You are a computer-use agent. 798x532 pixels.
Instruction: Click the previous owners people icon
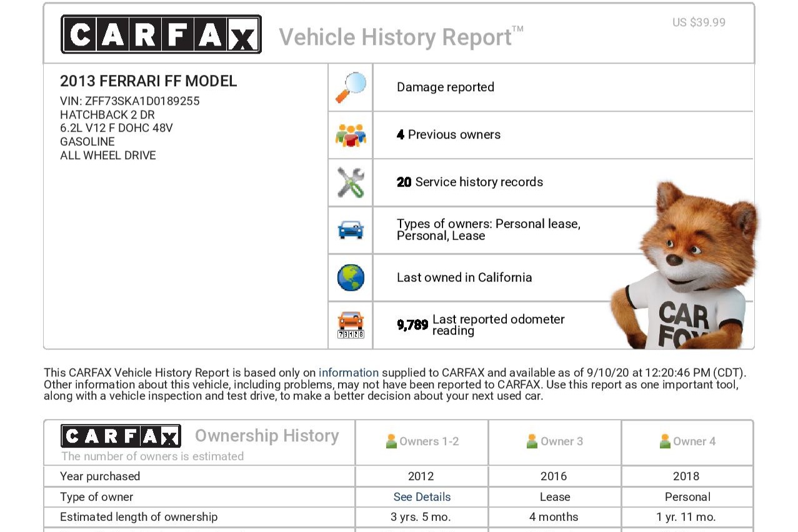pyautogui.click(x=351, y=135)
